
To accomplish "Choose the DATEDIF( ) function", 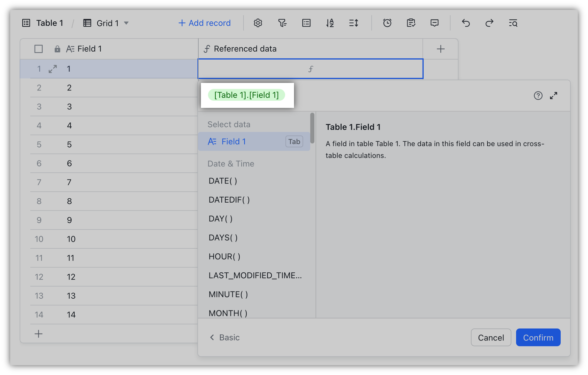I will [x=229, y=200].
